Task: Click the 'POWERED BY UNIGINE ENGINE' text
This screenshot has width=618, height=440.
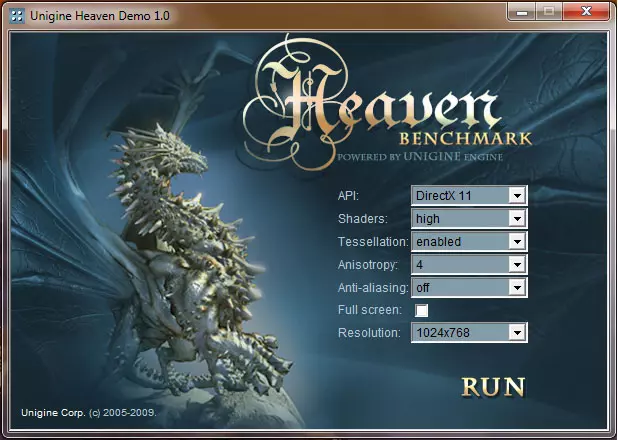Action: click(x=420, y=157)
